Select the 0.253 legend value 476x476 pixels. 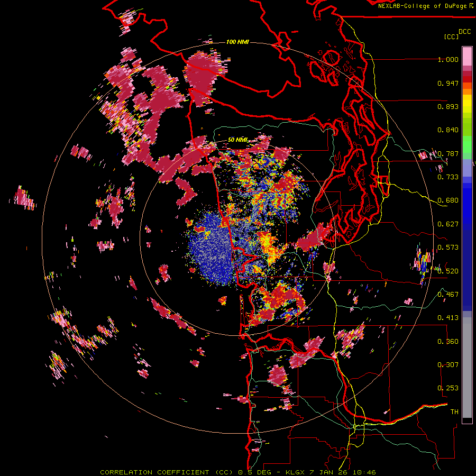(448, 388)
